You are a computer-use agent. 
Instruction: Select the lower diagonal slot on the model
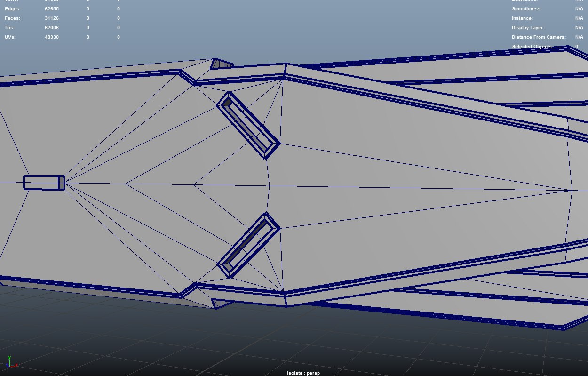[x=249, y=245]
